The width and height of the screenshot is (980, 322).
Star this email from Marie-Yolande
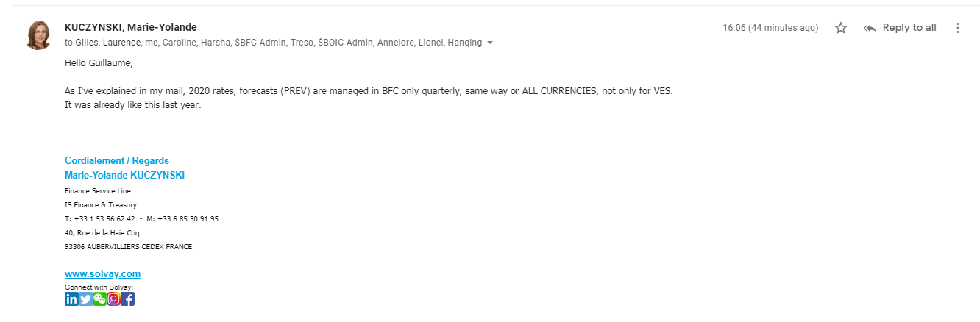click(x=841, y=28)
